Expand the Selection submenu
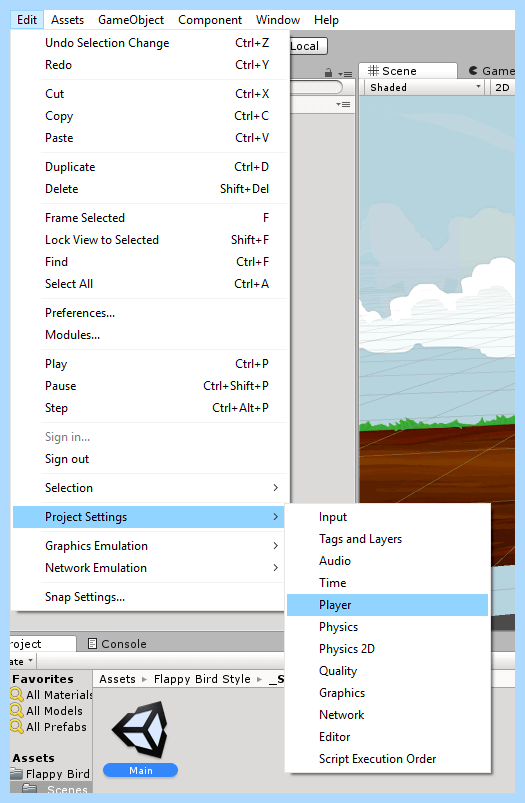The width and height of the screenshot is (525, 803). pyautogui.click(x=149, y=488)
